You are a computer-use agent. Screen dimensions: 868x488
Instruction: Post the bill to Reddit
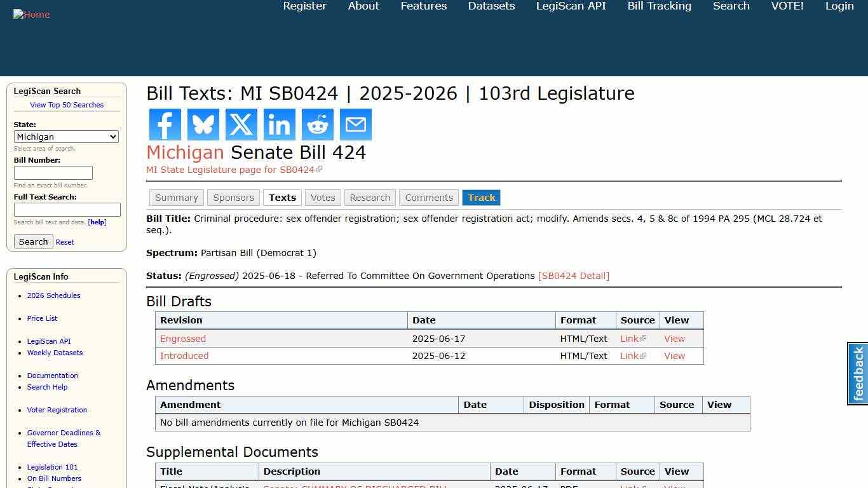[317, 125]
